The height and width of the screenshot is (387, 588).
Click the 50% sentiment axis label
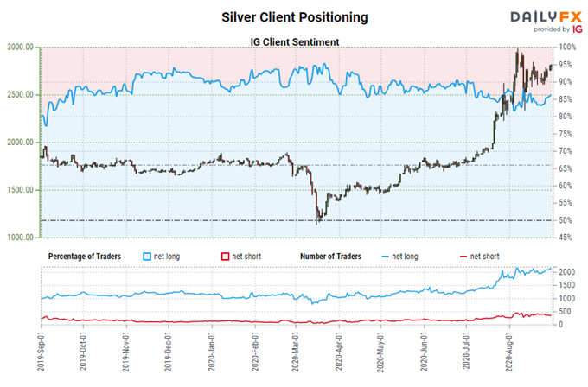click(x=564, y=220)
